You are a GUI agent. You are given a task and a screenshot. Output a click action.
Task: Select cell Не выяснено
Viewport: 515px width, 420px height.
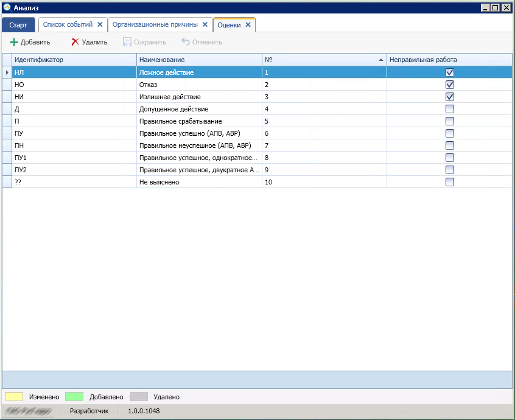199,181
